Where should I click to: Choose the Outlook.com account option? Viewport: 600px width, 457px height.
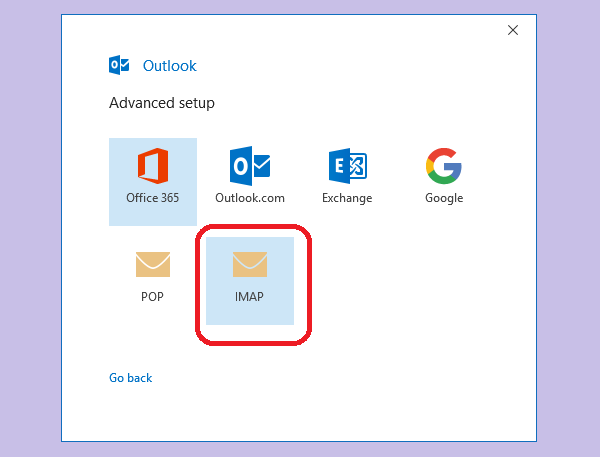(x=250, y=182)
